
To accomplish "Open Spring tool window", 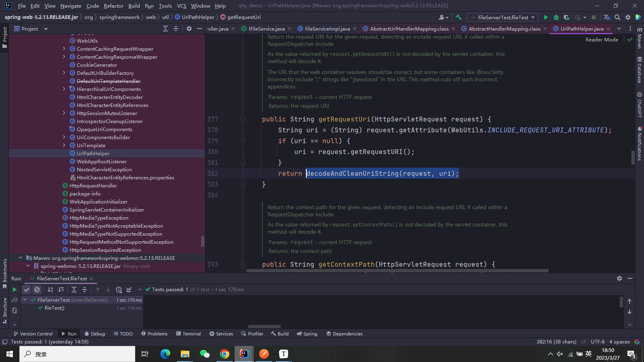I will click(x=307, y=334).
